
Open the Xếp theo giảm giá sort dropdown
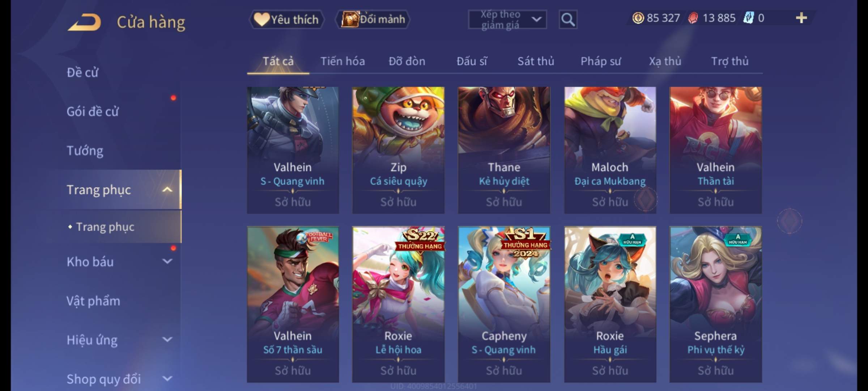point(507,20)
